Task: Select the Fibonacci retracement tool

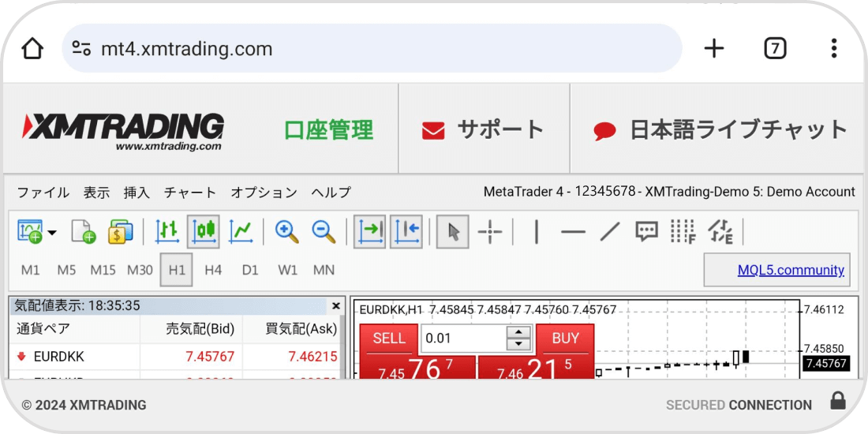Action: [x=683, y=231]
